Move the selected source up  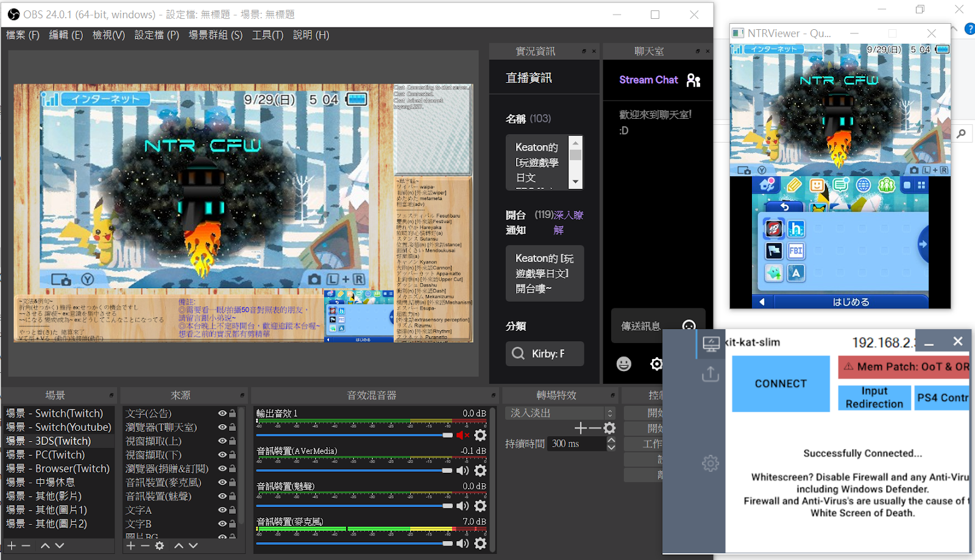point(179,545)
